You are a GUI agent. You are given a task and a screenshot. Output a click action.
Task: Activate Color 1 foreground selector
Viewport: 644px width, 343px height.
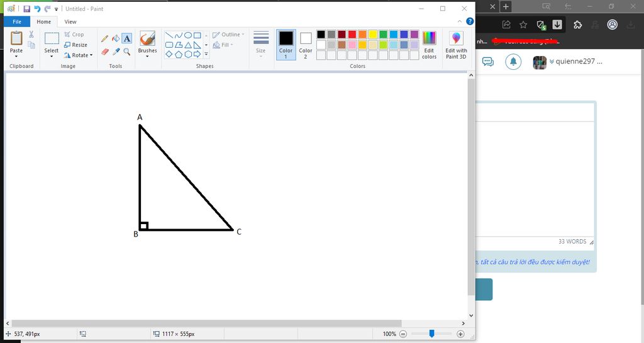point(286,44)
